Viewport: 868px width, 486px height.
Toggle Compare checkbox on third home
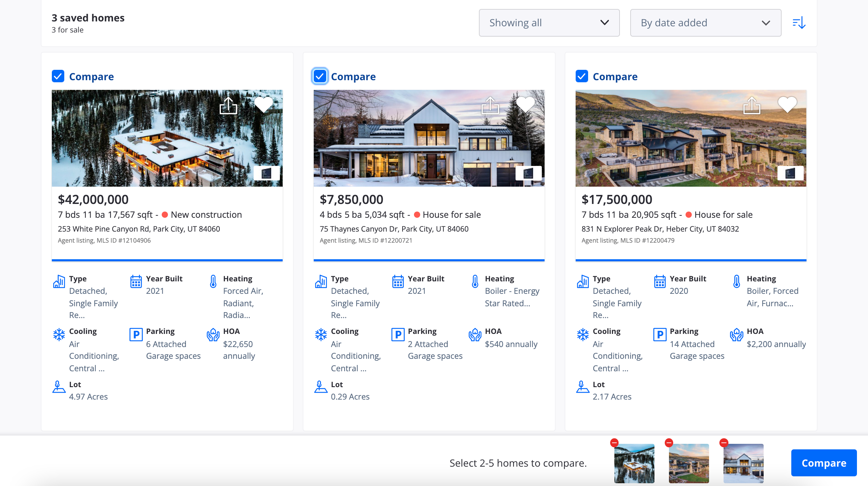point(581,76)
